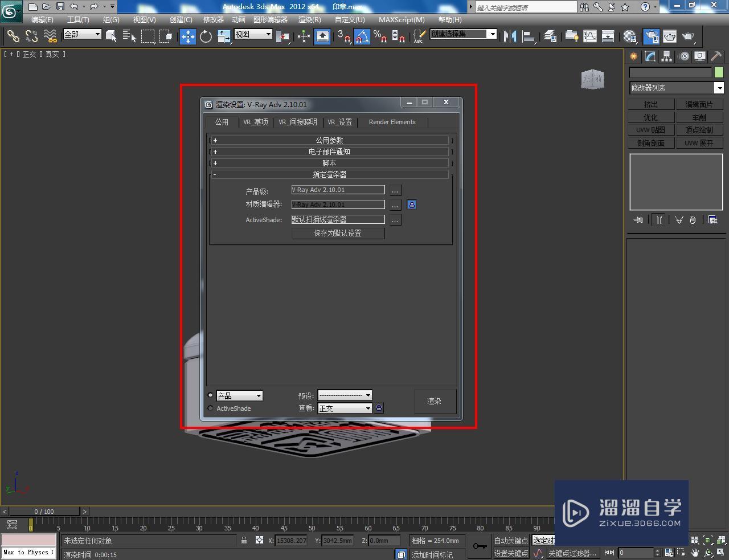
Task: Click the Mirror tool icon
Action: pos(510,36)
